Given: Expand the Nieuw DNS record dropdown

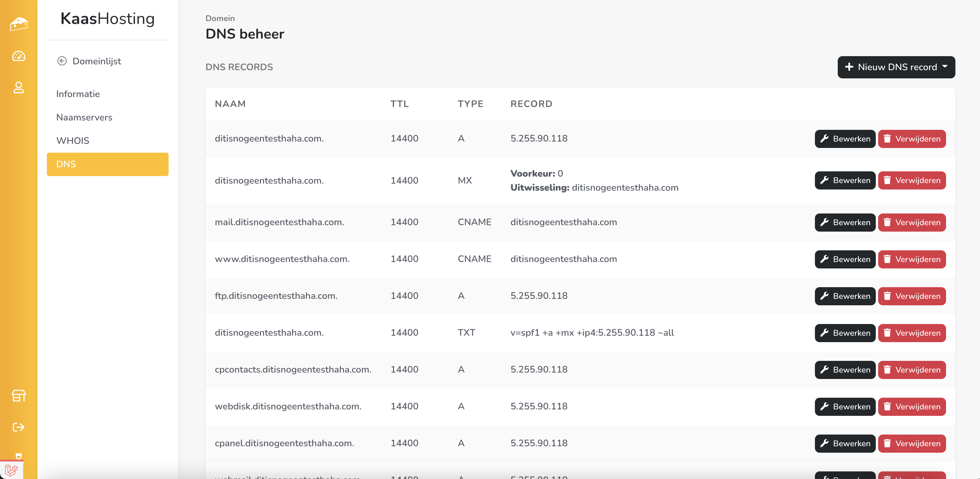Looking at the screenshot, I should (x=896, y=67).
